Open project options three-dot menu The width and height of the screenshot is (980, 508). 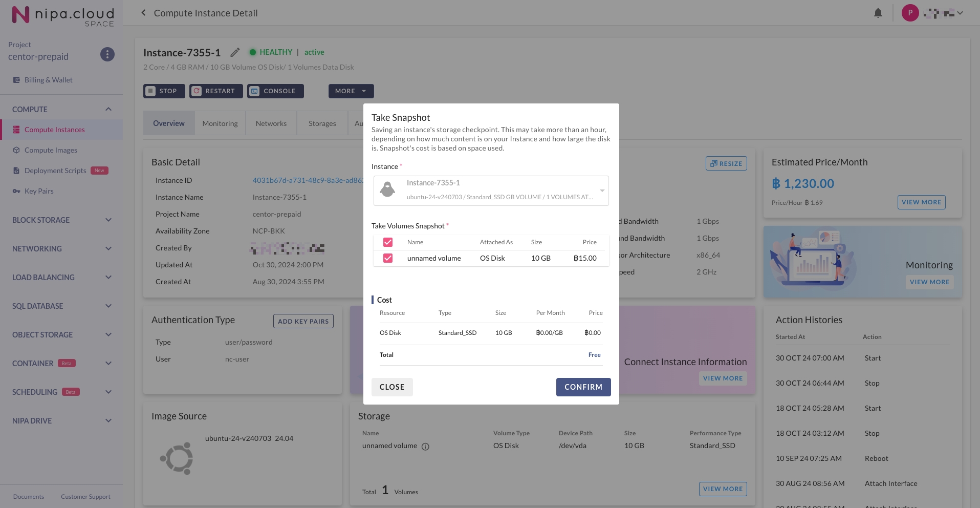107,54
